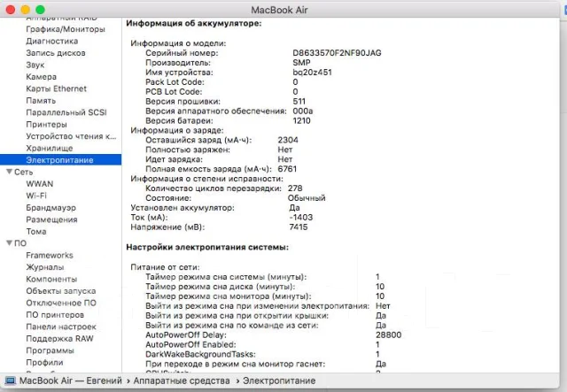Viewport: 567px width, 392px height.
Task: Open Карты Ethernet in the sidebar
Action: tap(57, 88)
